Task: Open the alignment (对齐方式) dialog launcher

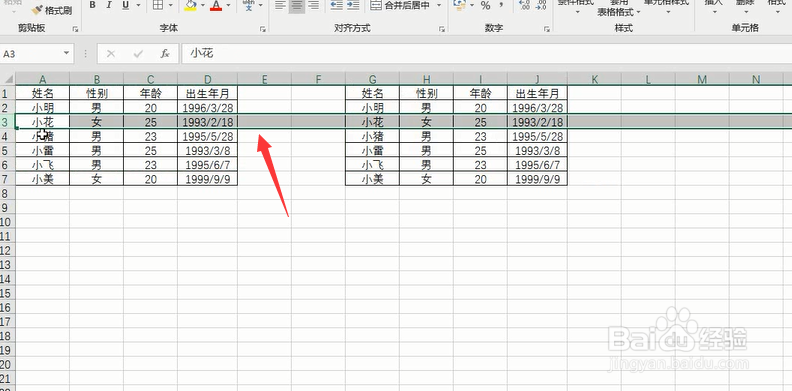Action: pyautogui.click(x=442, y=29)
